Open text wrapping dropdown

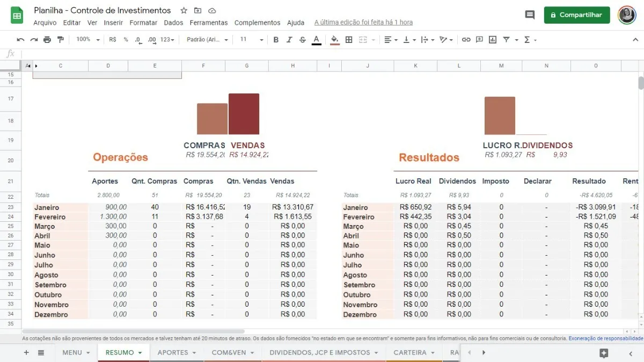(427, 40)
